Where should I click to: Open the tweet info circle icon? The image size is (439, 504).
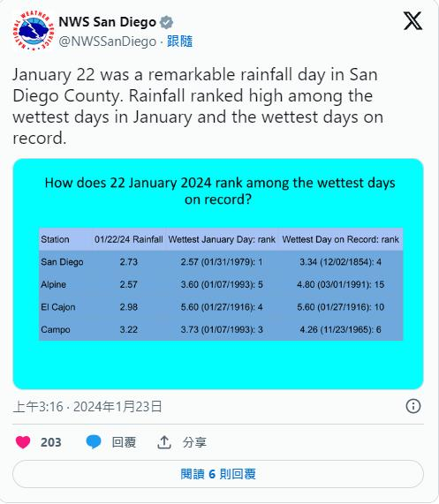coord(413,406)
